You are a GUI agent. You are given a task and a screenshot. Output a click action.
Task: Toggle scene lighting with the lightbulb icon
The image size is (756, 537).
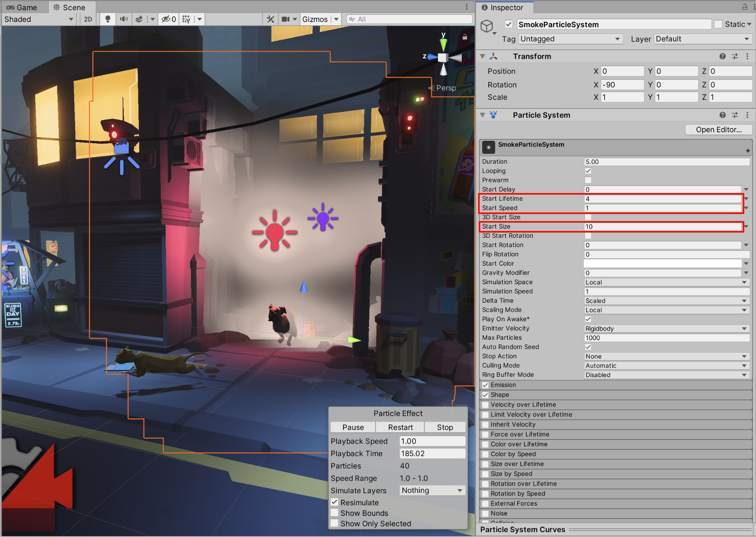tap(108, 19)
